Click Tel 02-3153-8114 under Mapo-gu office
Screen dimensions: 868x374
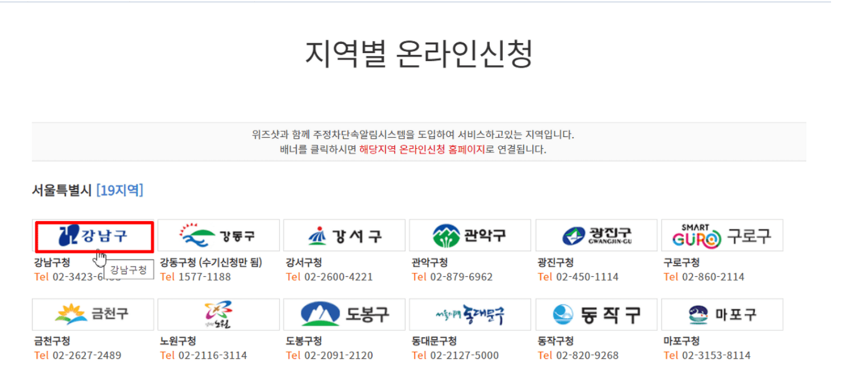pos(708,355)
